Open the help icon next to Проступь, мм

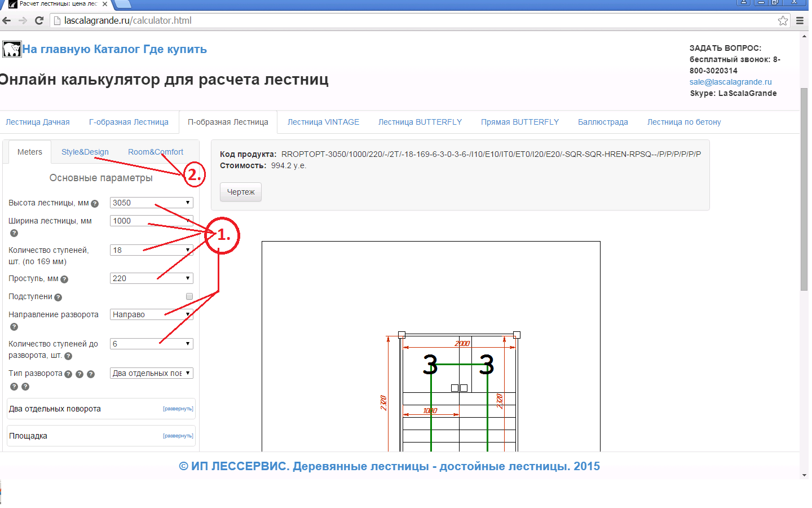coord(64,279)
